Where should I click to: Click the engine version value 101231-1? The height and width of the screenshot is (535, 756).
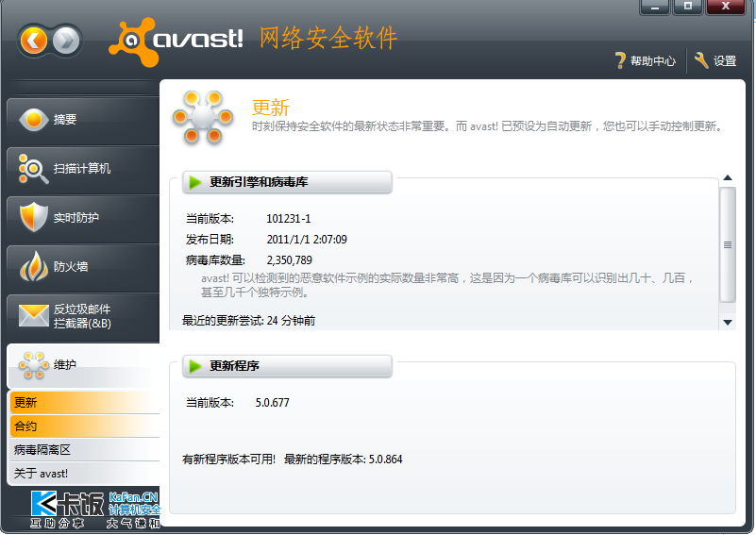(288, 218)
